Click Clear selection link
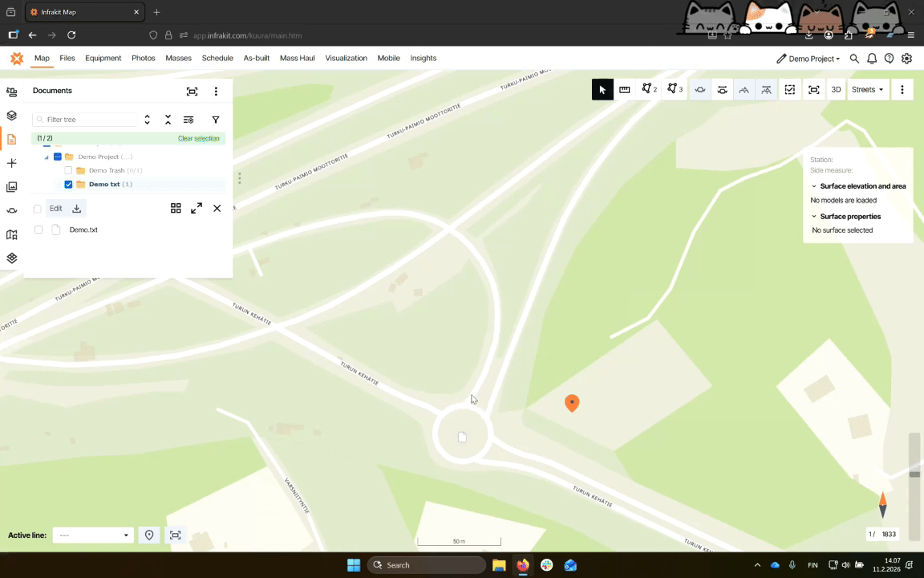924x578 pixels. coord(199,139)
